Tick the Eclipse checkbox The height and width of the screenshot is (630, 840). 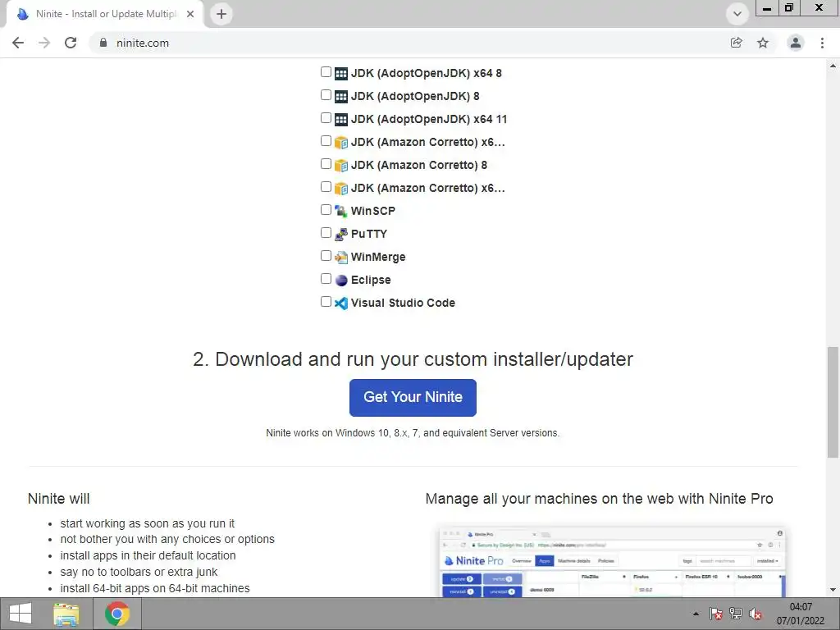click(x=326, y=279)
